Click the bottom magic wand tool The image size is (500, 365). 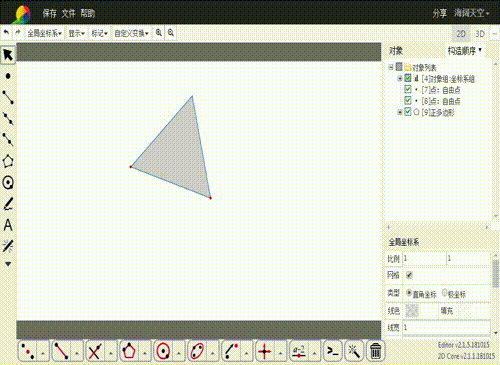click(x=354, y=351)
